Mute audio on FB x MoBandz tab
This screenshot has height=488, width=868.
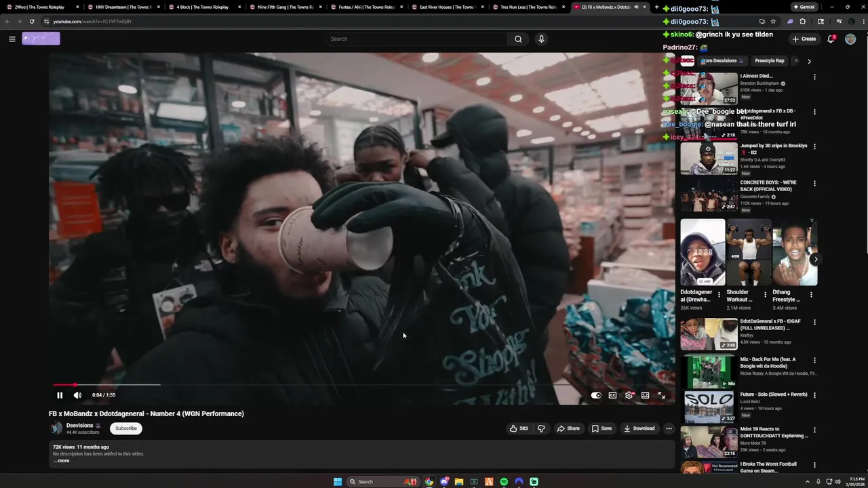(x=636, y=7)
